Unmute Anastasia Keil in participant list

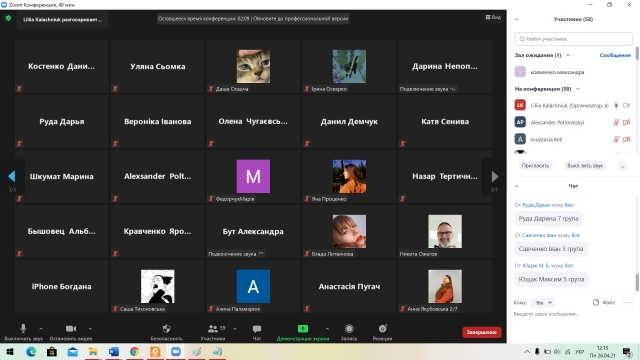pyautogui.click(x=616, y=139)
